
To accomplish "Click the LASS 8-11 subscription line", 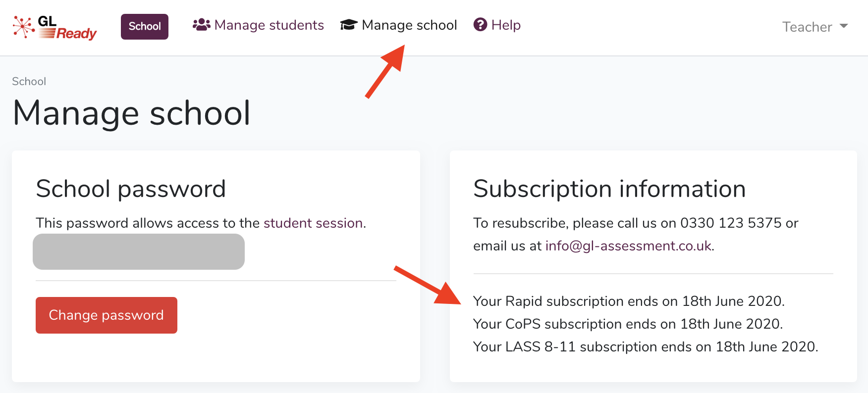I will 646,347.
